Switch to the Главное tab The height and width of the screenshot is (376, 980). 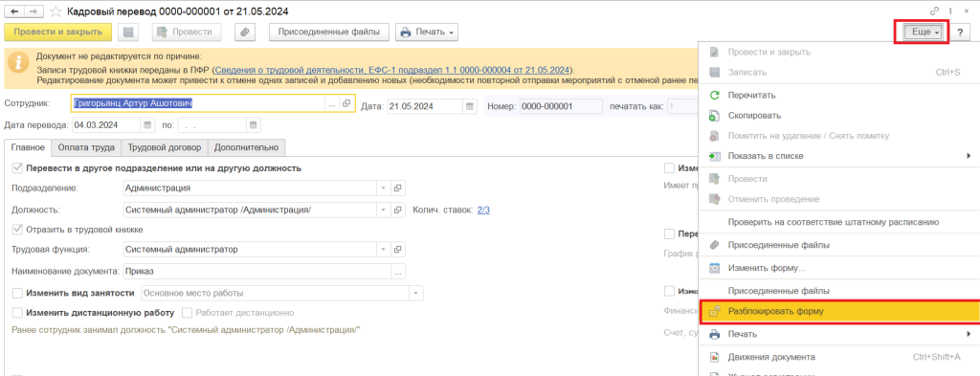[28, 148]
